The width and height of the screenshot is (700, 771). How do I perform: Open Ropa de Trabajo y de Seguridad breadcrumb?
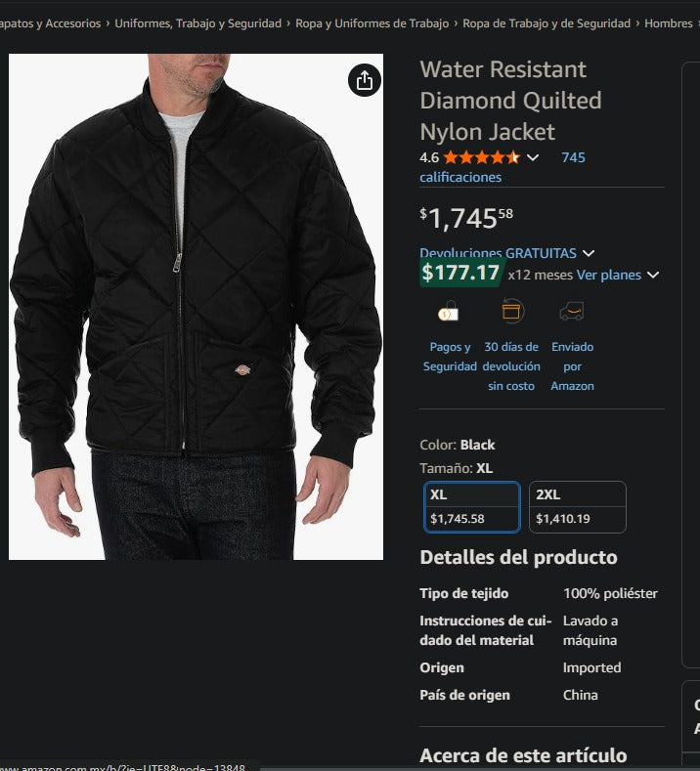(547, 23)
